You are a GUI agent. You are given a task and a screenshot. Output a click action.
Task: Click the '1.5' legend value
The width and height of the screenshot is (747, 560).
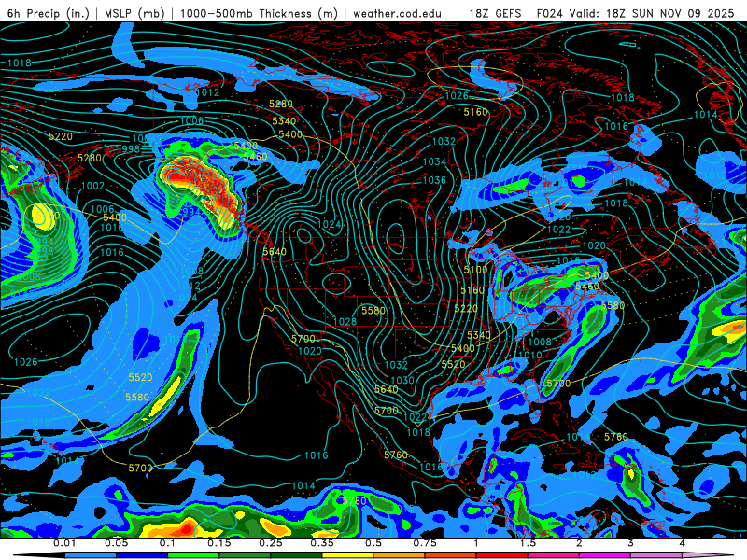point(528,543)
